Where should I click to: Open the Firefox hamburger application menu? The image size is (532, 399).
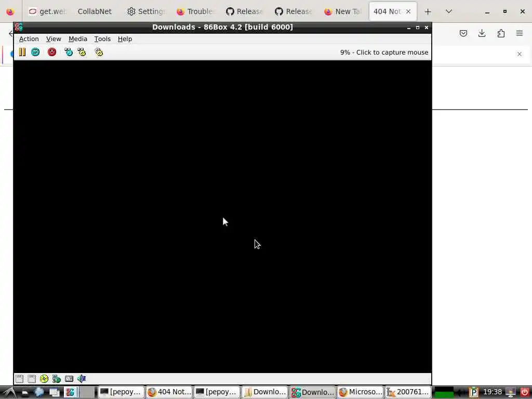click(x=520, y=33)
